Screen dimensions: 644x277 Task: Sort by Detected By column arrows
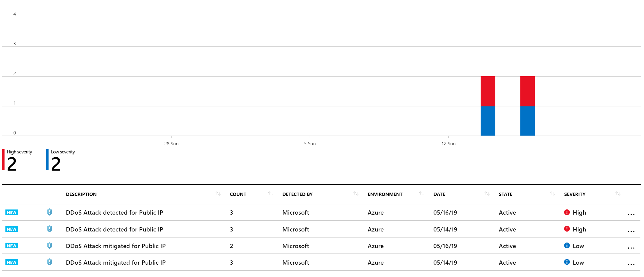point(356,194)
